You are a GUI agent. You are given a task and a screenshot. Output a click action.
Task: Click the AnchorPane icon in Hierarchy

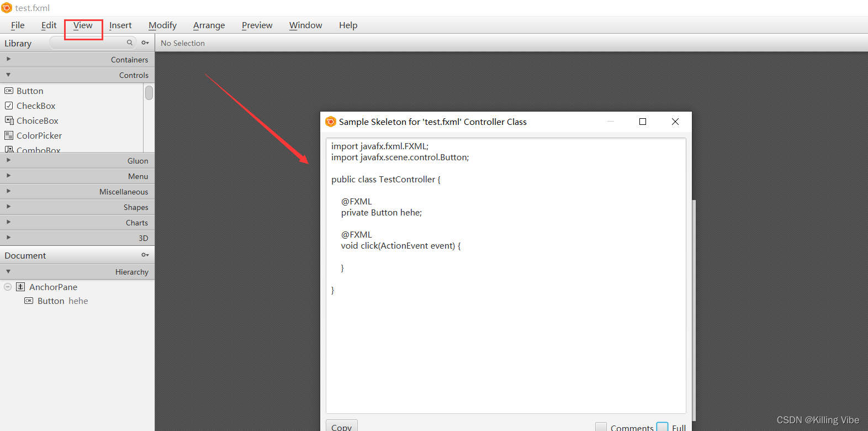(x=20, y=287)
